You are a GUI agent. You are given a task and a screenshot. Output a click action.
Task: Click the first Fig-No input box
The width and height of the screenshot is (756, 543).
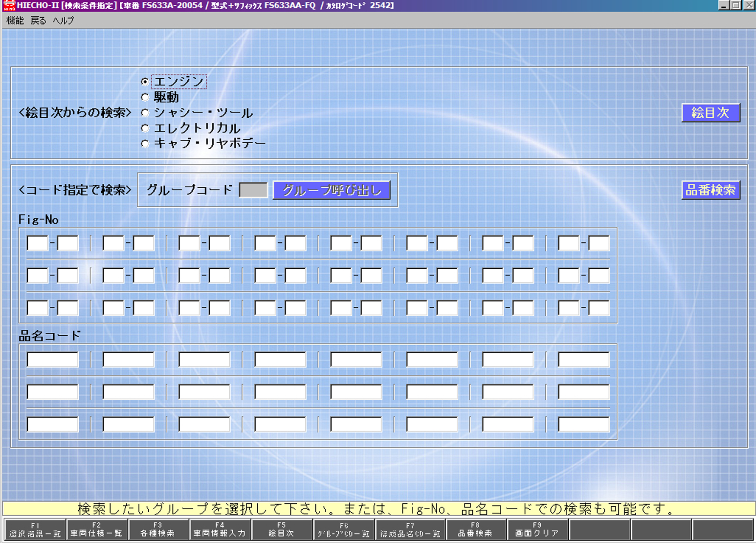click(x=38, y=243)
